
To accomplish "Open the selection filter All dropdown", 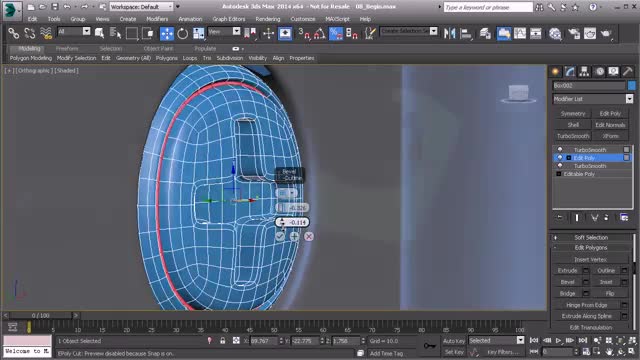I will pos(74,31).
